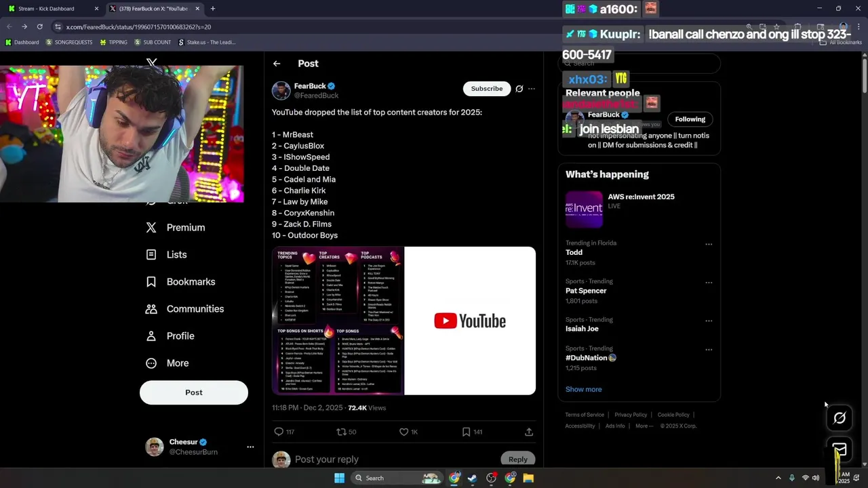Open the three-dot menu on FearBuck's post

coord(532,89)
